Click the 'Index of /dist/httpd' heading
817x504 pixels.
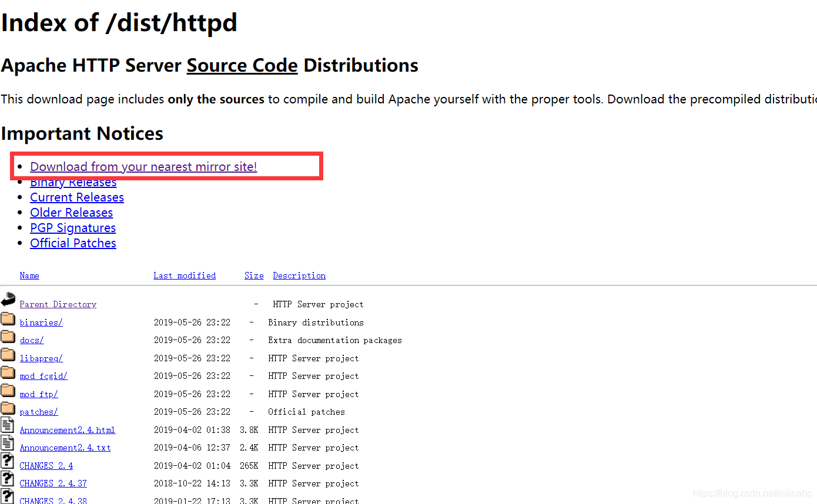[x=119, y=23]
